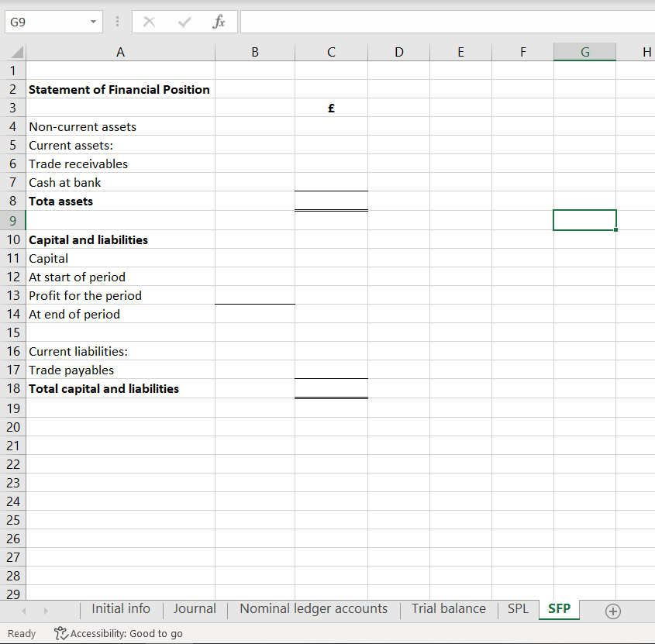This screenshot has height=644, width=655.
Task: Select column B header
Action: tap(255, 52)
